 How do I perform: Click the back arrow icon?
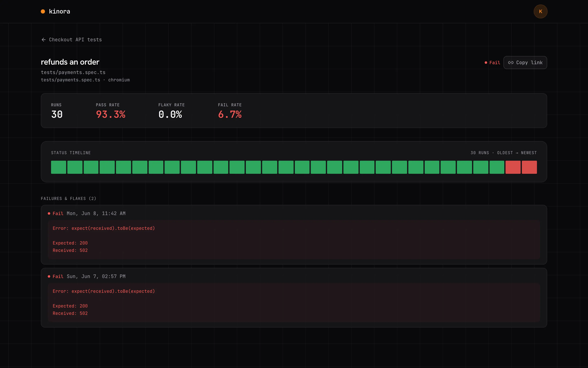(43, 40)
